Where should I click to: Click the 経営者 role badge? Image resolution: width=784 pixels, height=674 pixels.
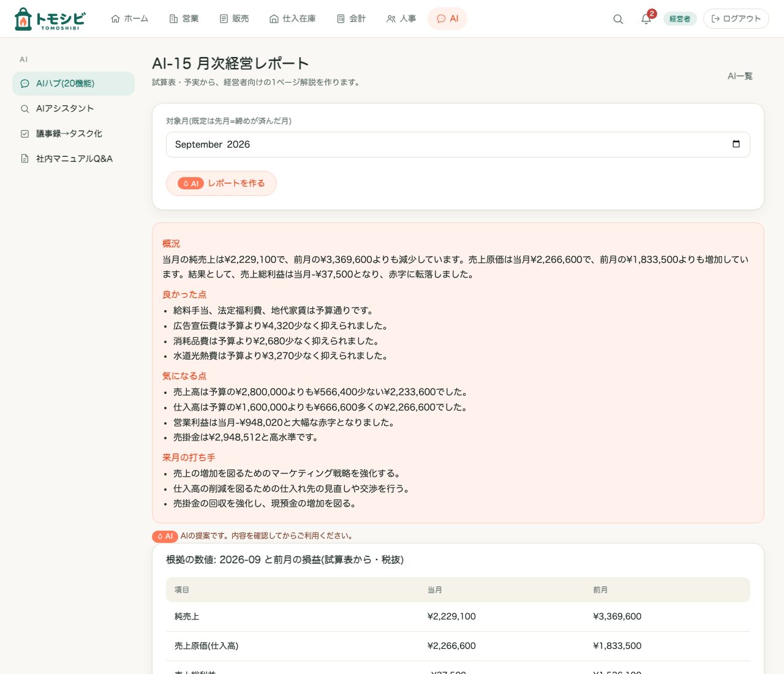[x=680, y=19]
